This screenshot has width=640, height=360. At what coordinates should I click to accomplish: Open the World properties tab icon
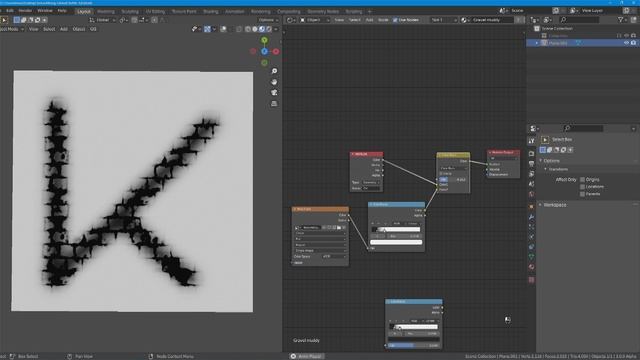point(531,195)
